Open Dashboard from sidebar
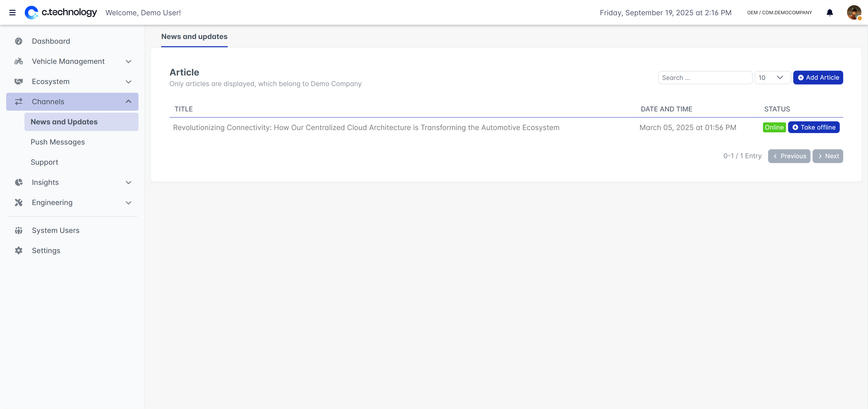The height and width of the screenshot is (409, 868). pyautogui.click(x=51, y=41)
